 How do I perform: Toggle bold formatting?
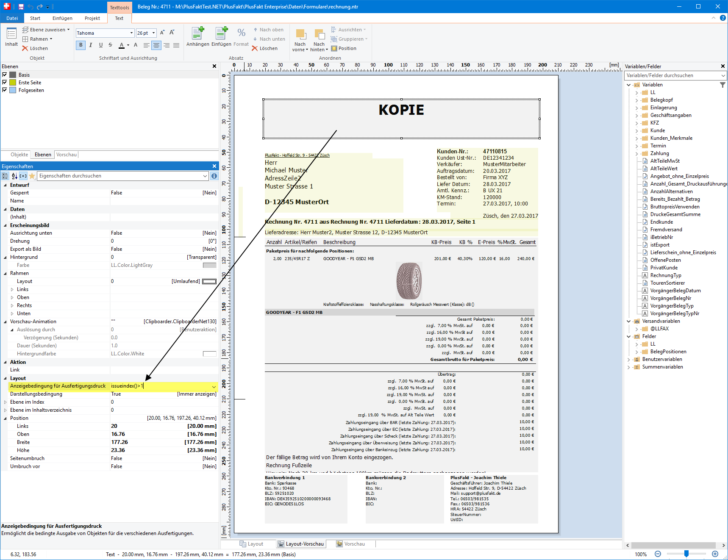81,45
